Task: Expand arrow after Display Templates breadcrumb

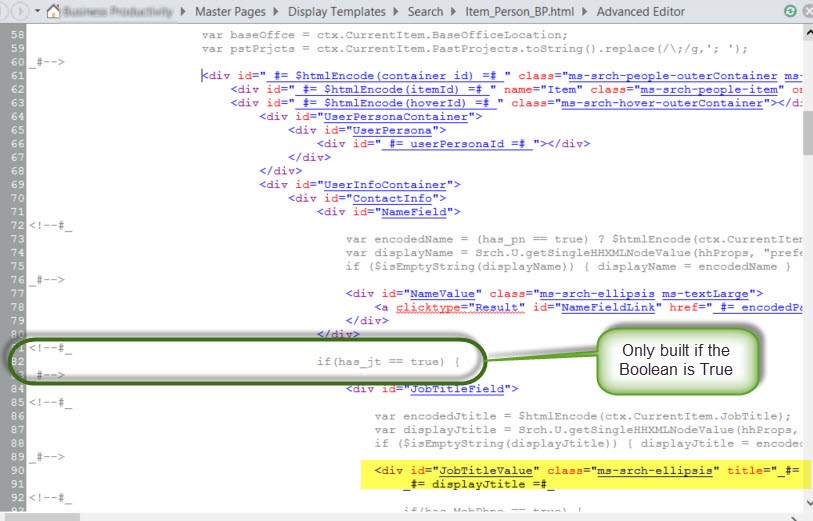Action: pos(396,12)
